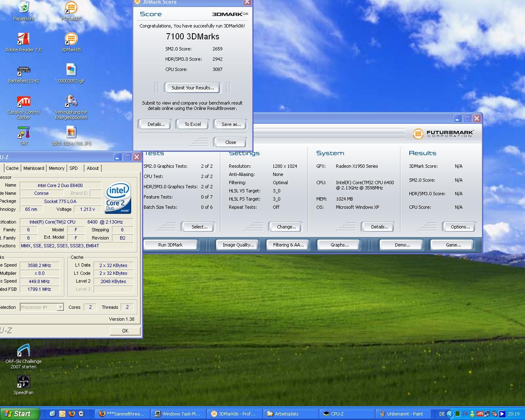The width and height of the screenshot is (525, 420).
Task: Click the media player quick launch icon
Action: (81, 414)
